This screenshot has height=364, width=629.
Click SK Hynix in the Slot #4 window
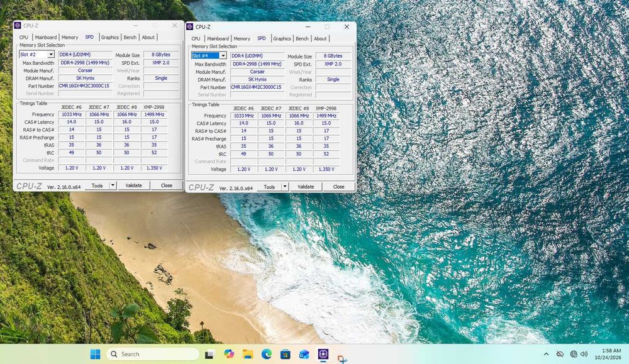pos(257,79)
